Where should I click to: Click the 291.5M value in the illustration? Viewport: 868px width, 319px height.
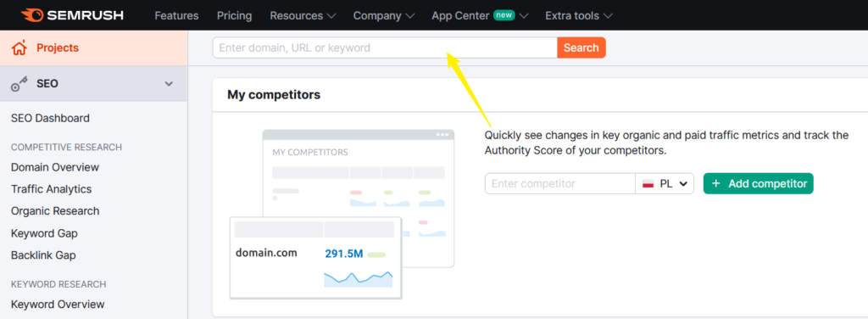(344, 254)
